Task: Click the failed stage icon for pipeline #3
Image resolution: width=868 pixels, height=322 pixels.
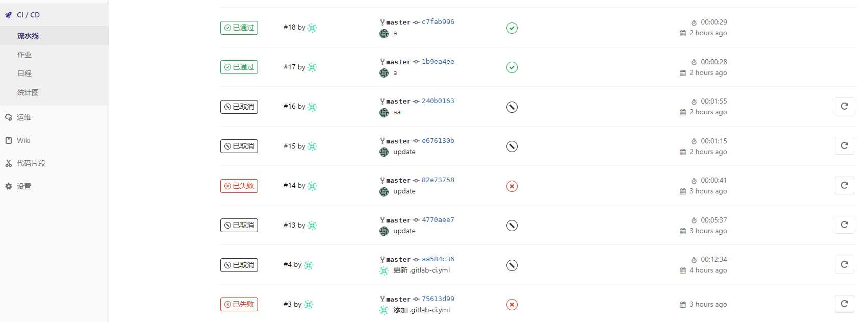Action: [512, 305]
